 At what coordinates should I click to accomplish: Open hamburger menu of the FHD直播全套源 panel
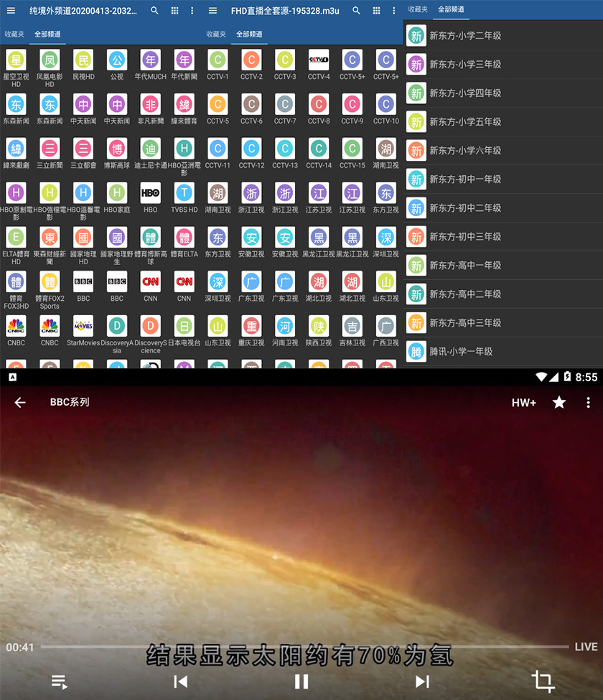(x=213, y=11)
